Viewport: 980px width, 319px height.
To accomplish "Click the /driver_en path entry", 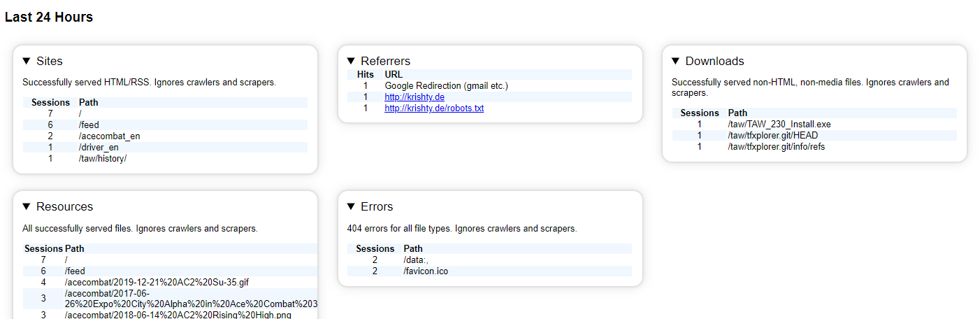I will [99, 148].
